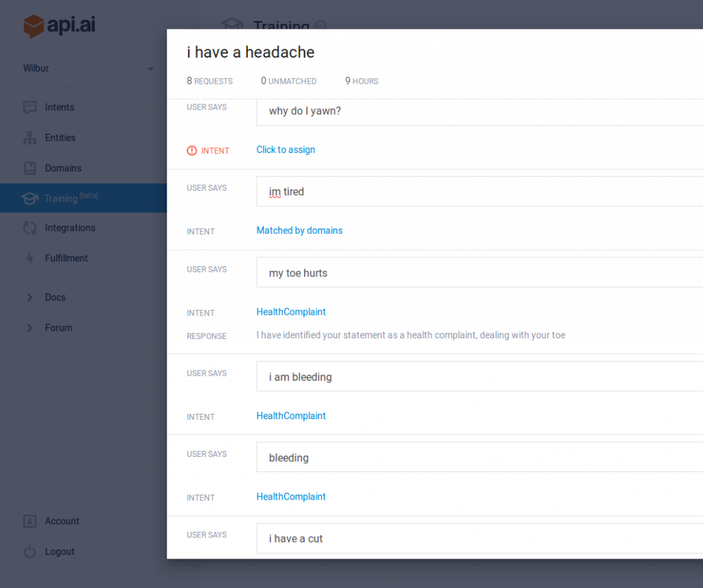Click the Training graduation cap icon

(x=30, y=198)
